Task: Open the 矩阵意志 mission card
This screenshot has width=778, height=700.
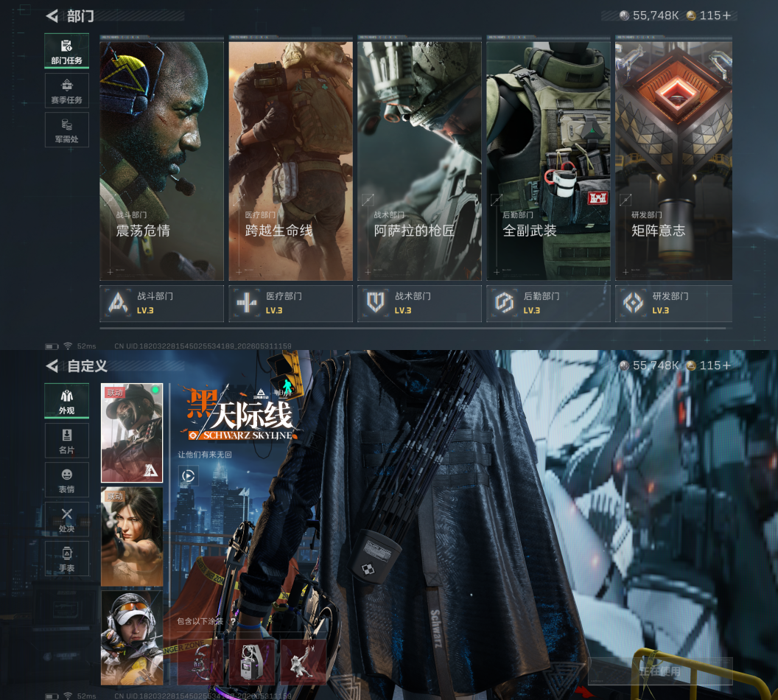Action: point(674,160)
